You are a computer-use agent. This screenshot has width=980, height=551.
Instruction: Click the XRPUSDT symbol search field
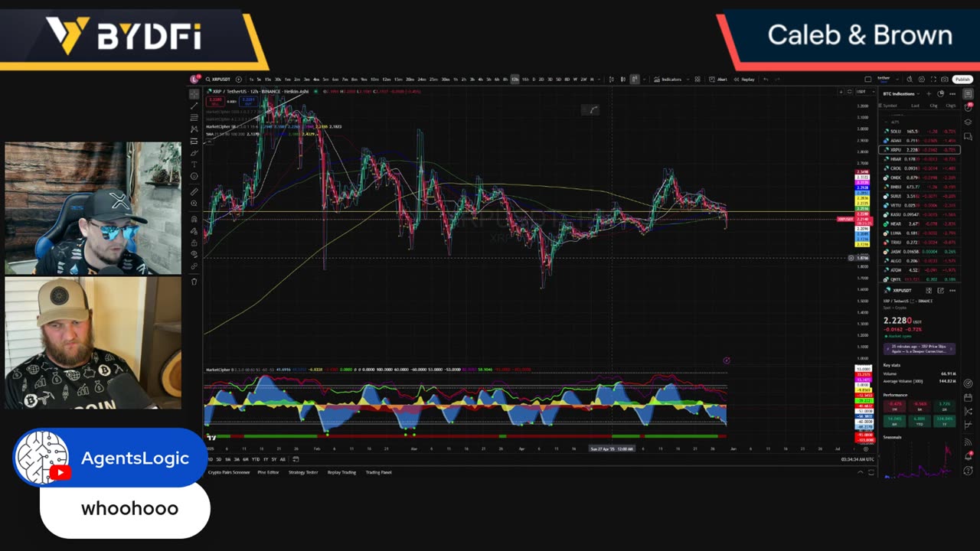[219, 79]
